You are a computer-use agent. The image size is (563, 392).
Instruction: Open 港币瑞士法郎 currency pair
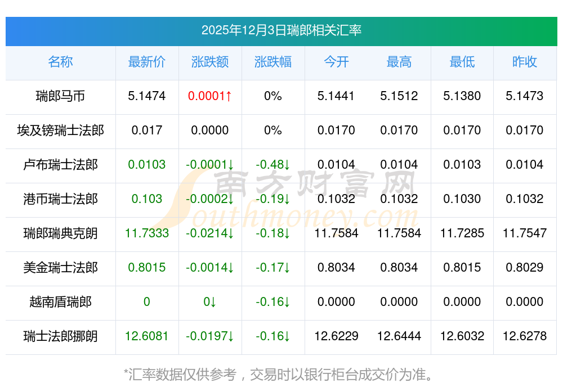pyautogui.click(x=60, y=199)
